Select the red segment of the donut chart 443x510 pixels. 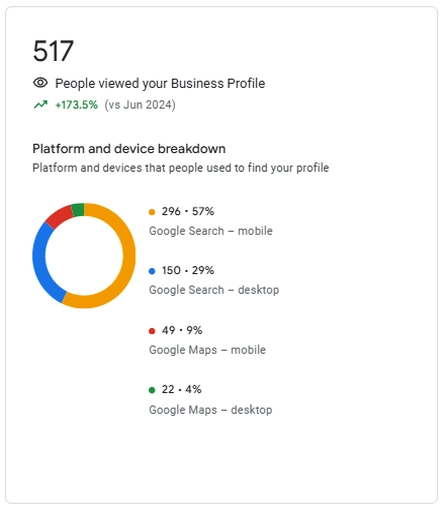[59, 217]
